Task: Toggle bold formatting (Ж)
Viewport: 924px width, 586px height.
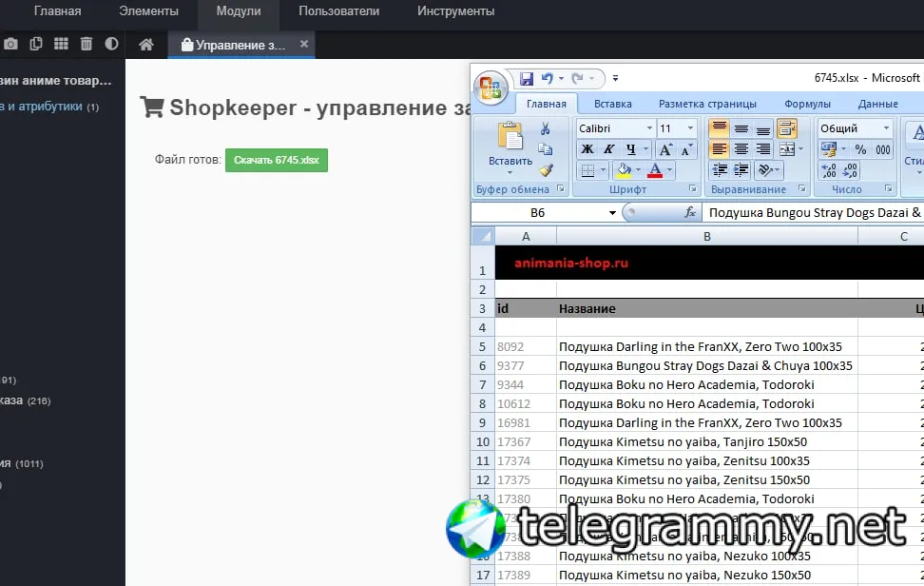Action: point(587,149)
